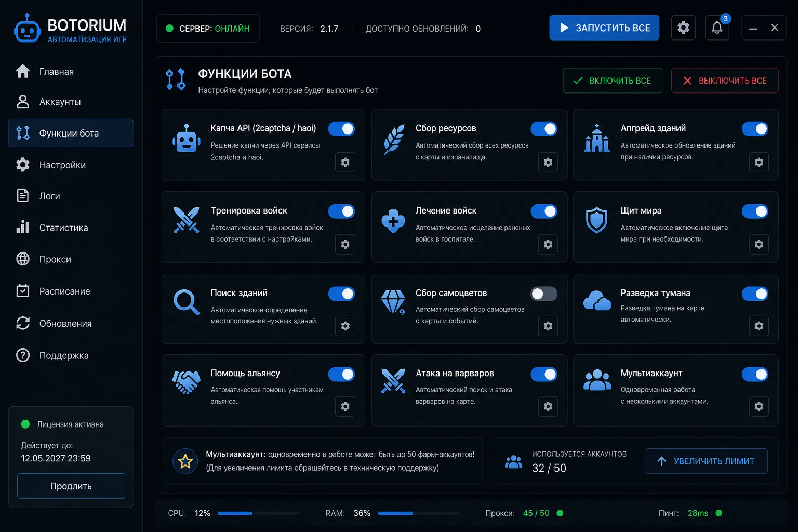Disable the Сбор ресурсов toggle

point(544,129)
